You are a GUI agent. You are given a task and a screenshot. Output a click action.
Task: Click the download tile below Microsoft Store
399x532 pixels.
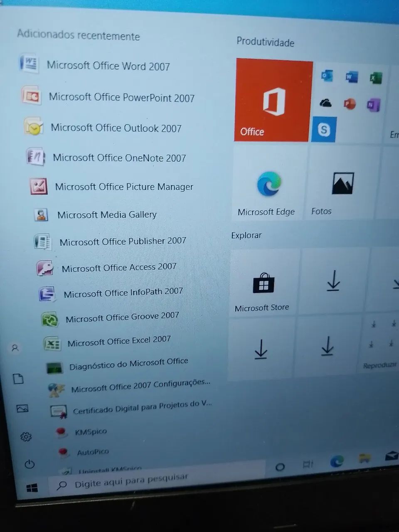tap(261, 348)
